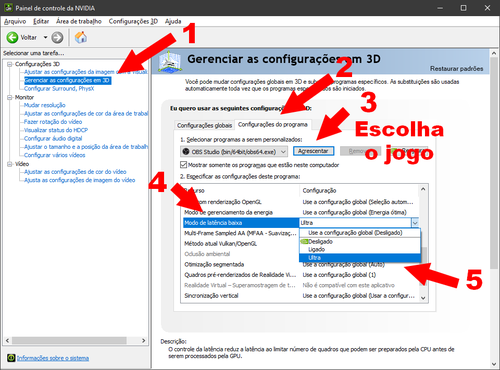Click main panel vertical scroll up arrow
500x370 pixels.
pos(494,53)
